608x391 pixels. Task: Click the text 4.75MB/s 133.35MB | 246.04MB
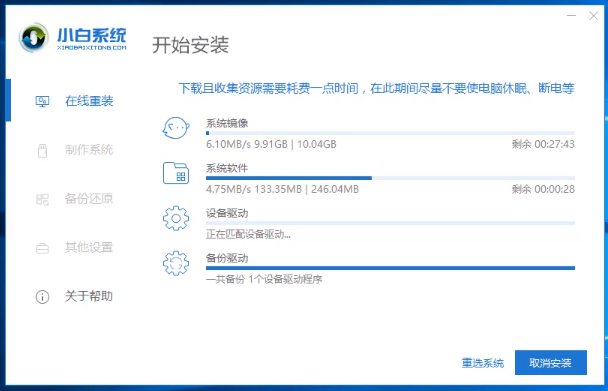coord(282,189)
